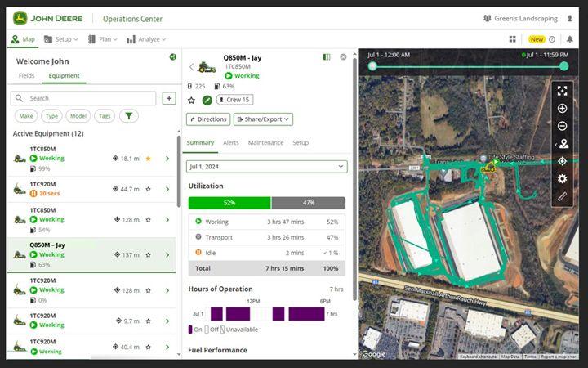The width and height of the screenshot is (588, 368).
Task: Filter by Make
Action: [26, 116]
